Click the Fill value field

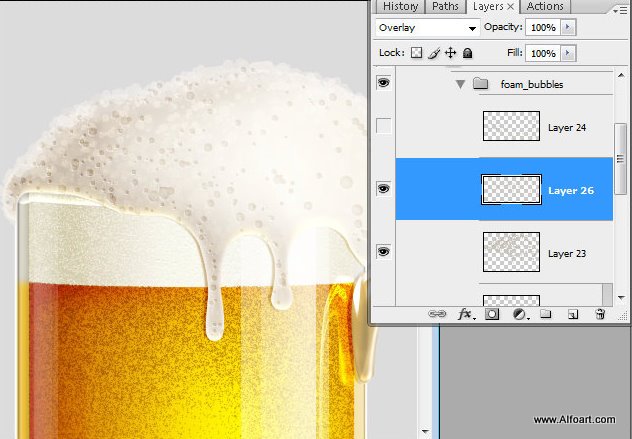543,53
